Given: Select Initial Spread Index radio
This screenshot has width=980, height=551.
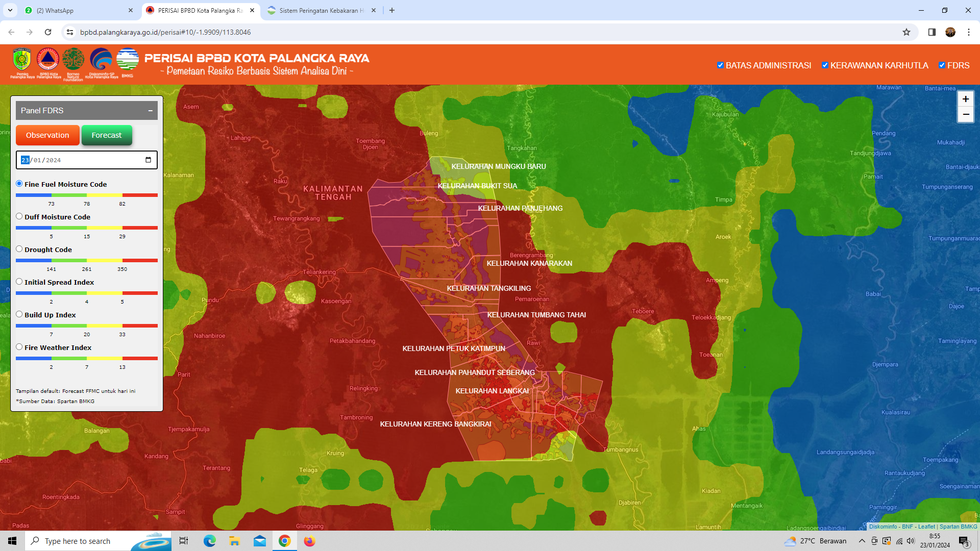Looking at the screenshot, I should pyautogui.click(x=19, y=282).
